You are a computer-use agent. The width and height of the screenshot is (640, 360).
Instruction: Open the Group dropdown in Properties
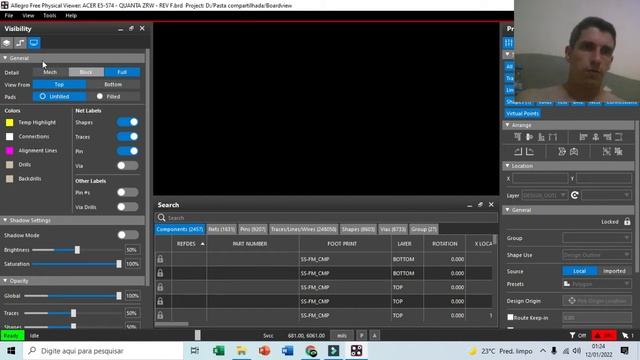597,238
